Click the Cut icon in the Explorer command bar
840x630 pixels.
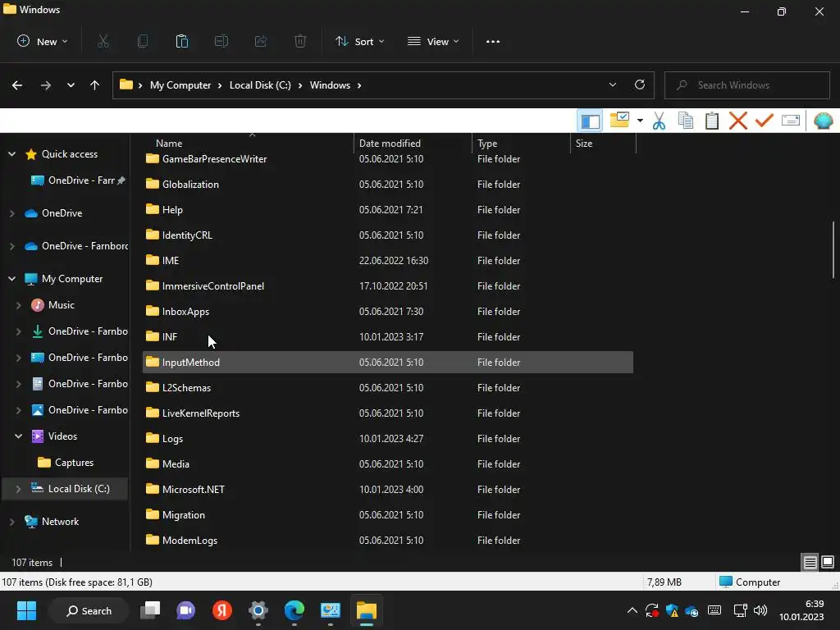[103, 41]
